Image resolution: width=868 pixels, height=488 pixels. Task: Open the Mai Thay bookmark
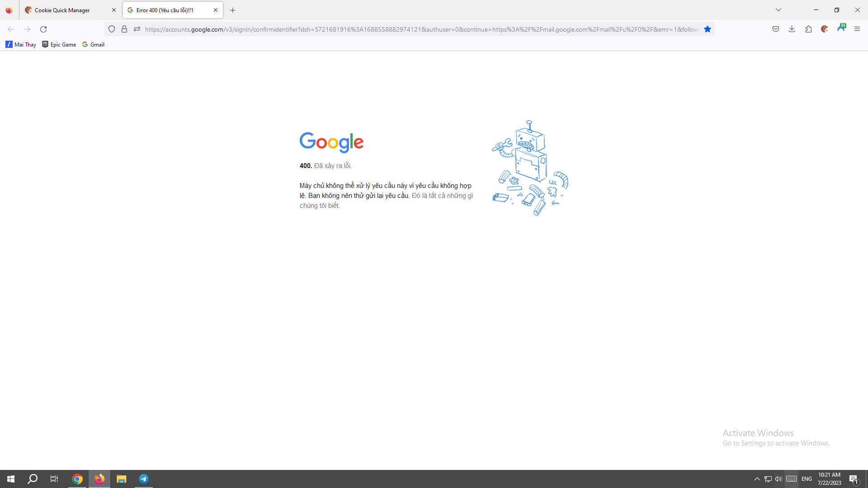[21, 44]
